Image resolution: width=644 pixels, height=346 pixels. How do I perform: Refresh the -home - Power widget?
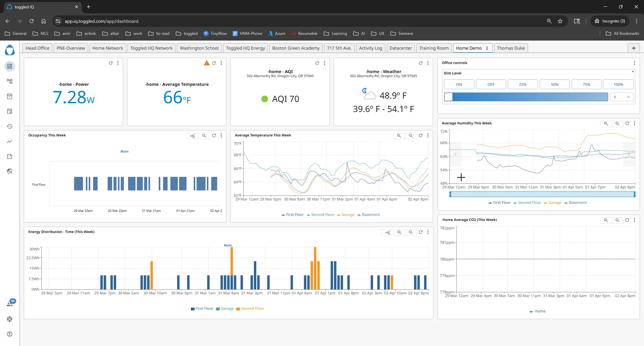point(111,63)
